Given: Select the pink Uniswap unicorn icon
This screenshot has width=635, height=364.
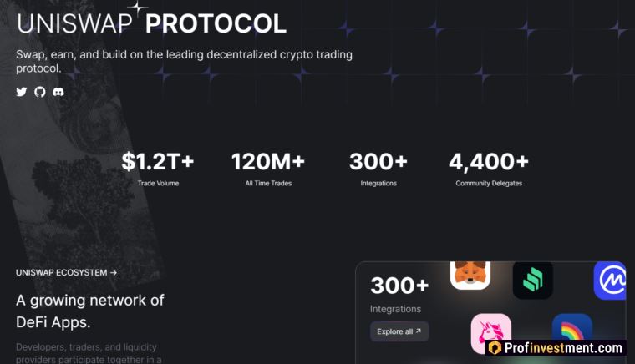Looking at the screenshot, I should pos(490,333).
